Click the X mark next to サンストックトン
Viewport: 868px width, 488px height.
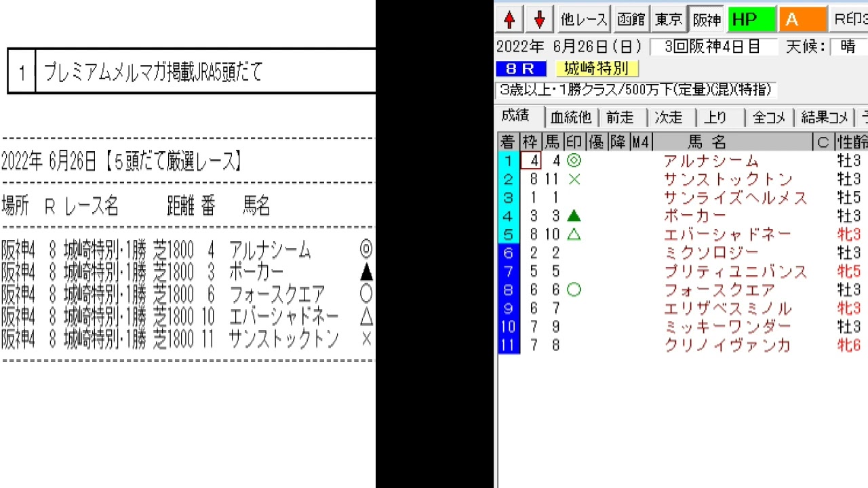pos(574,179)
